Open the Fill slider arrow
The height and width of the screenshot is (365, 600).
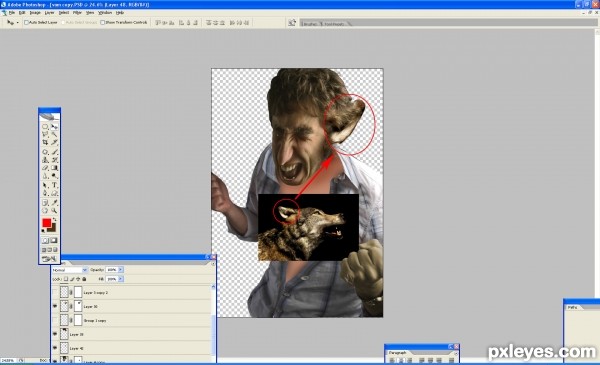click(121, 279)
